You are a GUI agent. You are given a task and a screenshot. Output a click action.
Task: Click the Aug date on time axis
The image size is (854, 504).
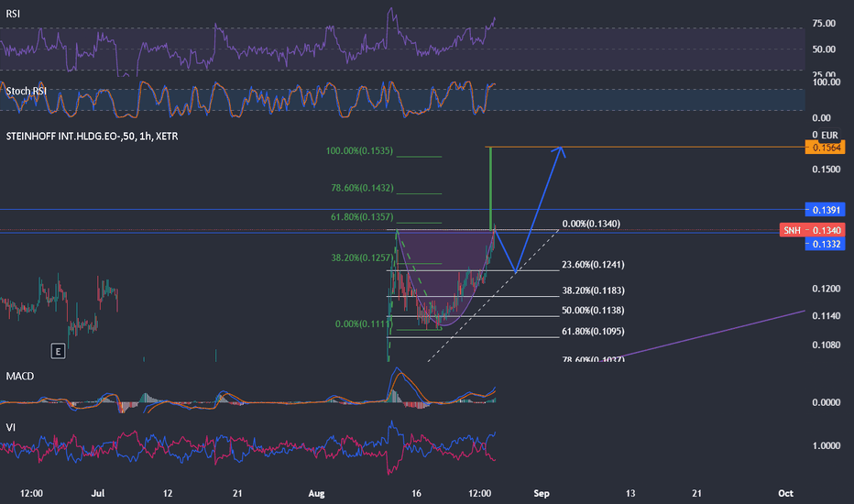point(316,493)
